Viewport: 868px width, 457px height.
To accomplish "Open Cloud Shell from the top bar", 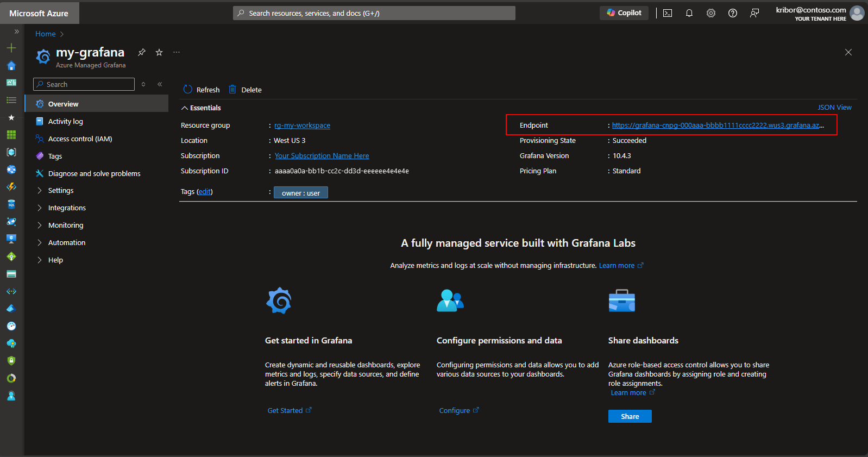I will (x=668, y=13).
